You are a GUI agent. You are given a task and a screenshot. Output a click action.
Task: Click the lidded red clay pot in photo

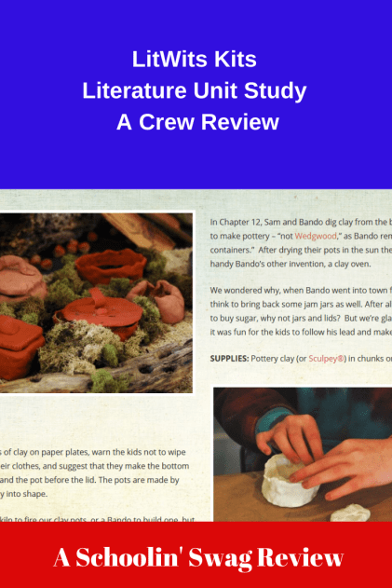click(101, 312)
